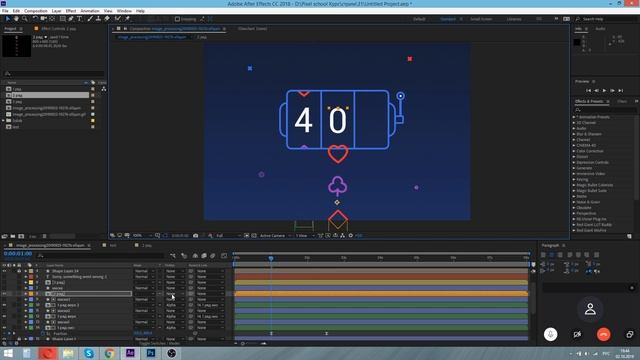Expand the Perspective effects category
The image size is (640, 360).
point(574,213)
